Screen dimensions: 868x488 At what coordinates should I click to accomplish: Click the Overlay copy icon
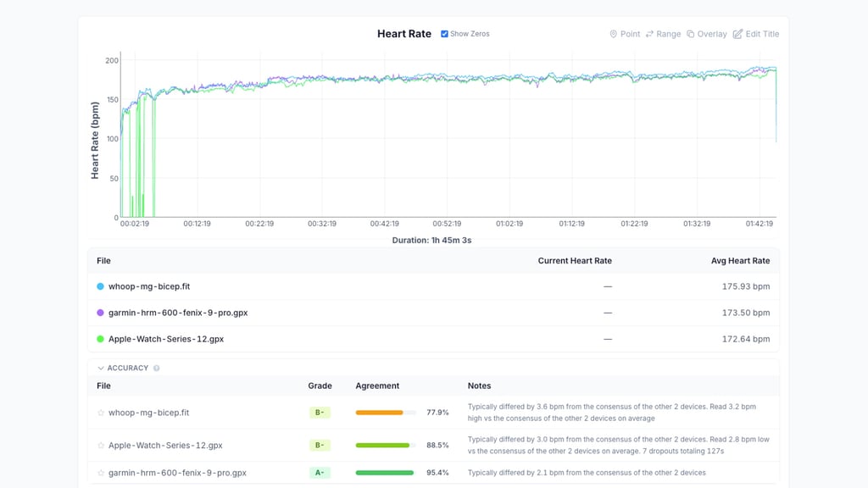click(x=690, y=34)
